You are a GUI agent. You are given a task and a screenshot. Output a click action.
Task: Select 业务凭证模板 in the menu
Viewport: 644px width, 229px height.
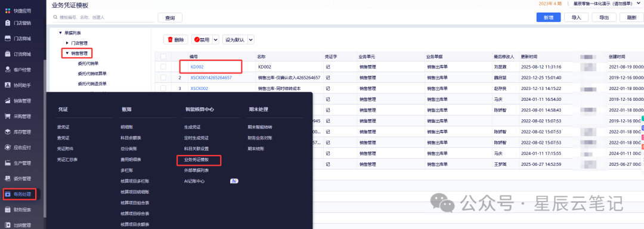coord(196,160)
